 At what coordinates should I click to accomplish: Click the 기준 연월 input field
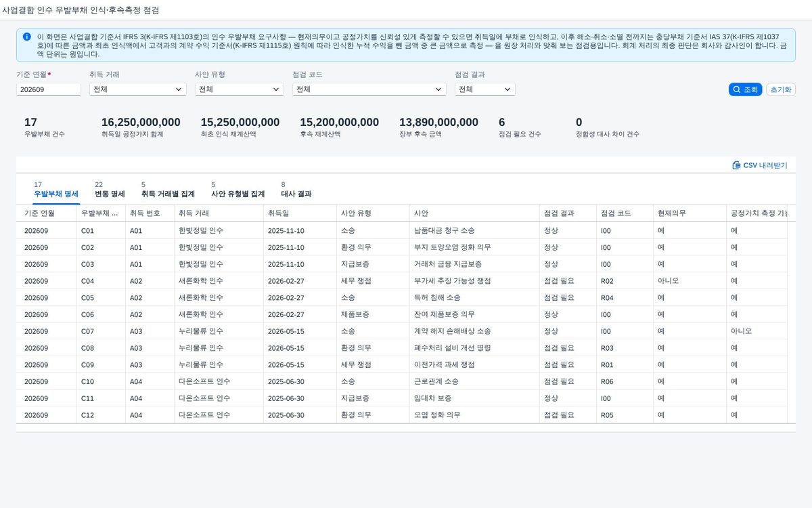pyautogui.click(x=49, y=89)
